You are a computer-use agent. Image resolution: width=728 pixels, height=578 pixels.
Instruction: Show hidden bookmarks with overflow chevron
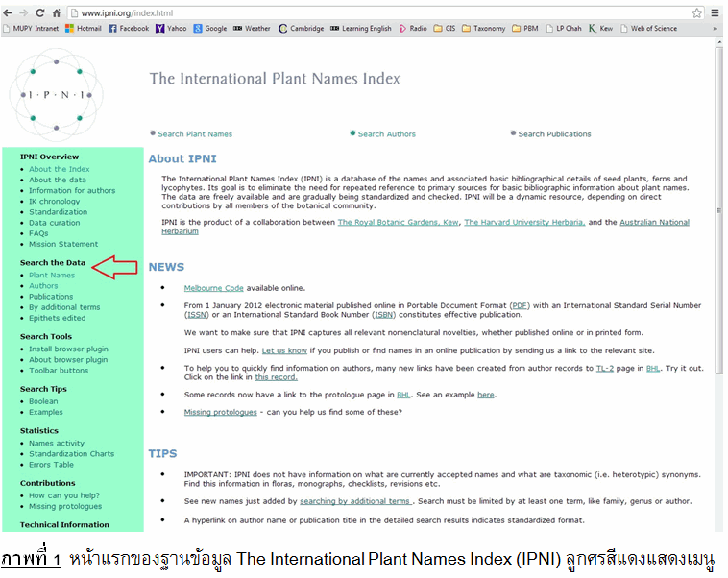click(716, 29)
